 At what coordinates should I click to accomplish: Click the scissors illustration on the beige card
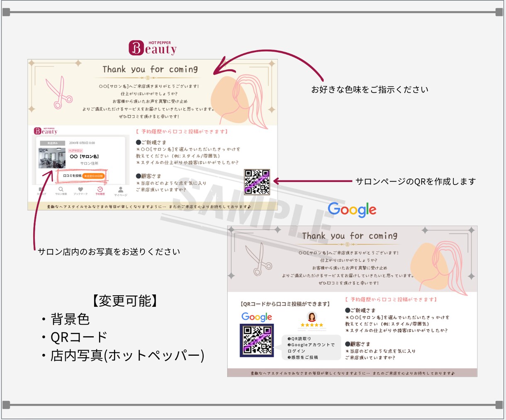pyautogui.click(x=59, y=93)
